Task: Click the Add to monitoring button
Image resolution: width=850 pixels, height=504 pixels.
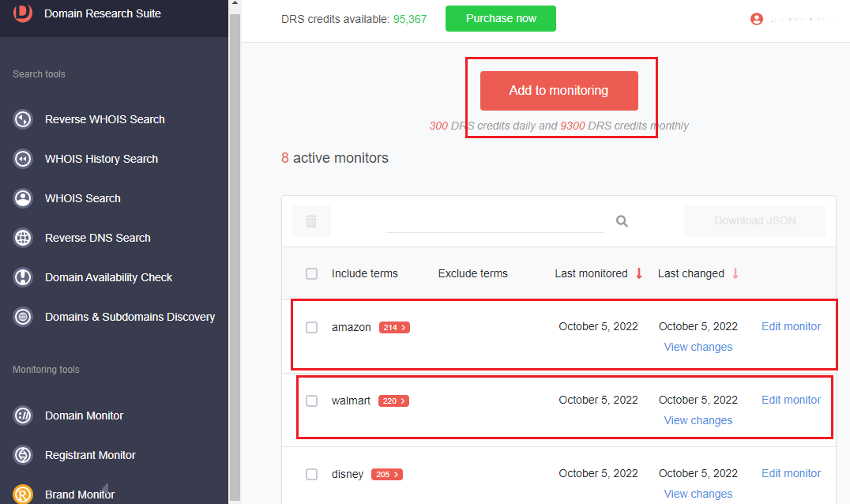Action: (559, 91)
